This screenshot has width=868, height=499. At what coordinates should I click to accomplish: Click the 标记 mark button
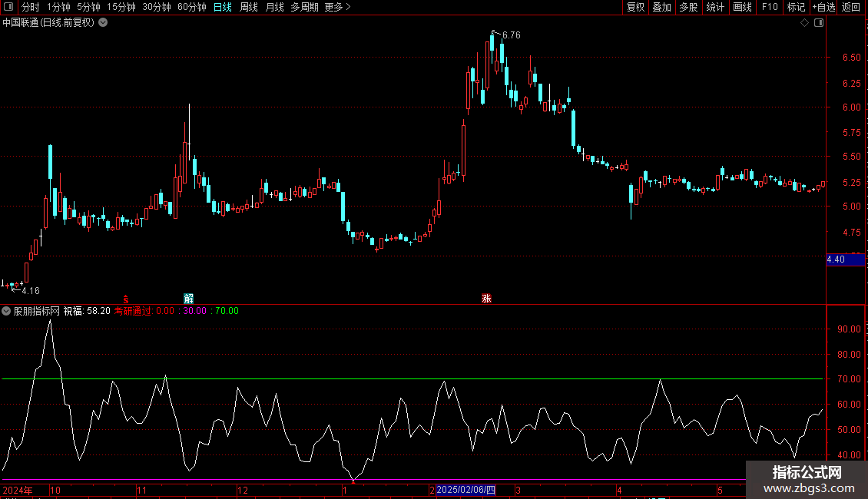pyautogui.click(x=796, y=7)
